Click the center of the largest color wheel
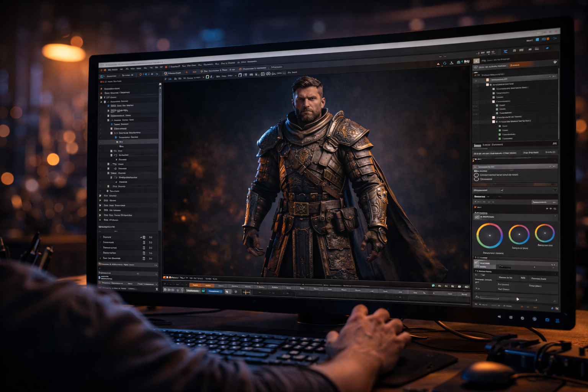This screenshot has height=392, width=588. 489,235
